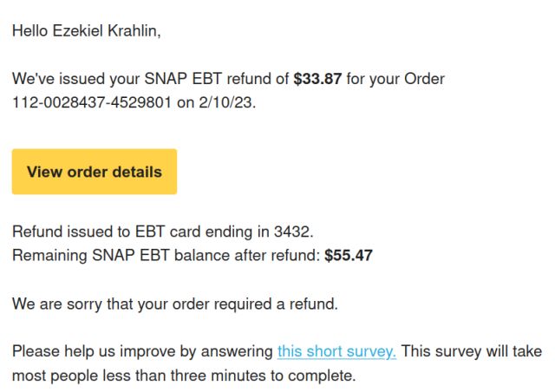Click the bold $55.47 remaining balance
Screen dimensions: 555x392
(x=349, y=255)
